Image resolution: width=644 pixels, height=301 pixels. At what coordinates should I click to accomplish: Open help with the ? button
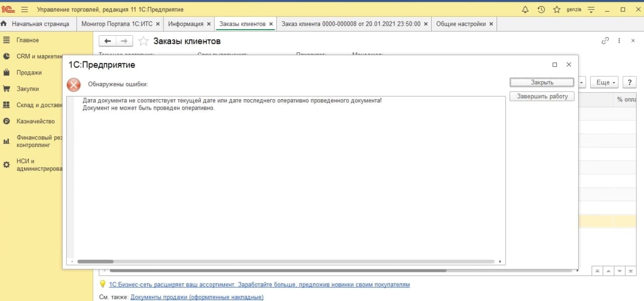coord(629,82)
